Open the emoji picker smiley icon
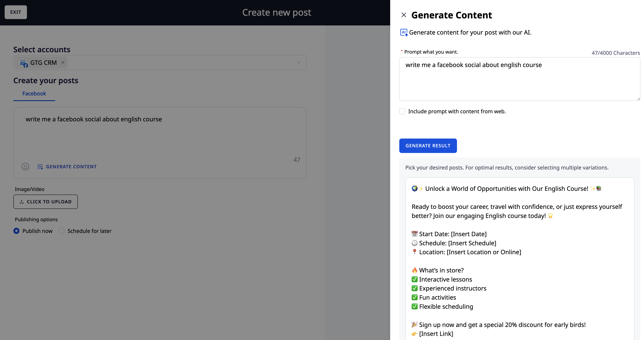Screen dimensions: 644x340 point(25,167)
